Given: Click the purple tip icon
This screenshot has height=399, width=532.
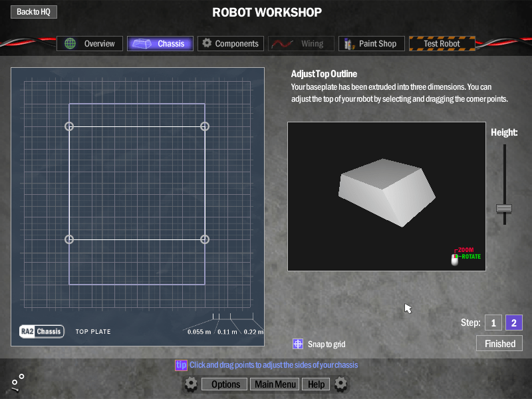Looking at the screenshot, I should click(181, 365).
